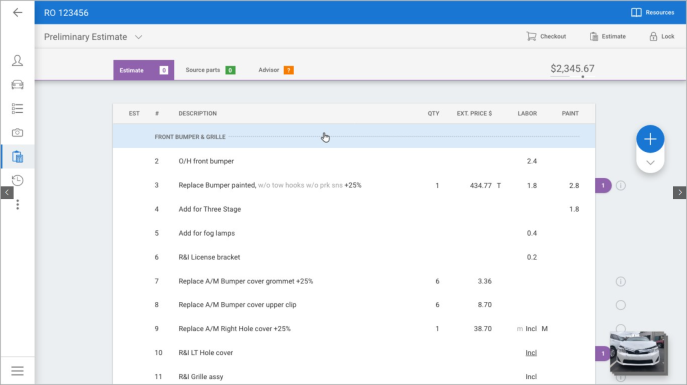
Task: Lock the estimate
Action: pyautogui.click(x=662, y=36)
